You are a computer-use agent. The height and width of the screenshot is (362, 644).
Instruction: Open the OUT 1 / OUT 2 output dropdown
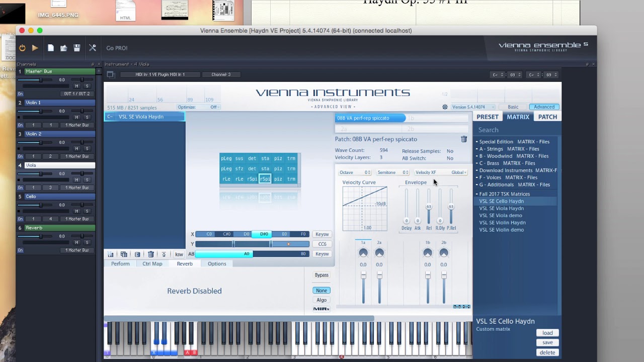coord(77,94)
